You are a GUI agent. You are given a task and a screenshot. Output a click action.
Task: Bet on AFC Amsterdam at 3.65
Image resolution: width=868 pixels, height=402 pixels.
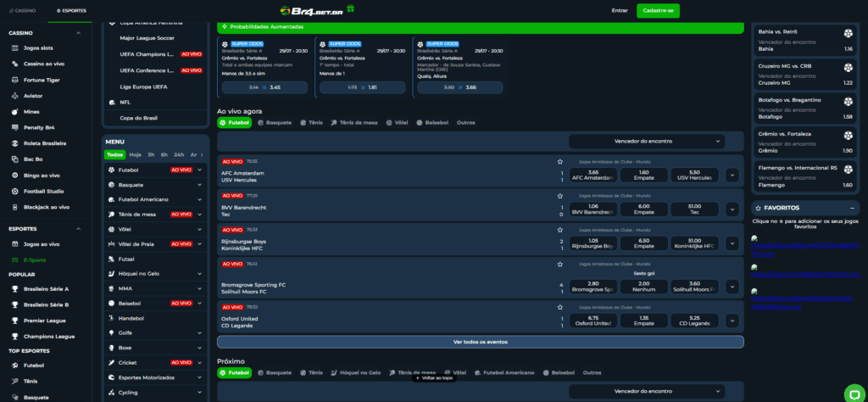click(x=593, y=175)
